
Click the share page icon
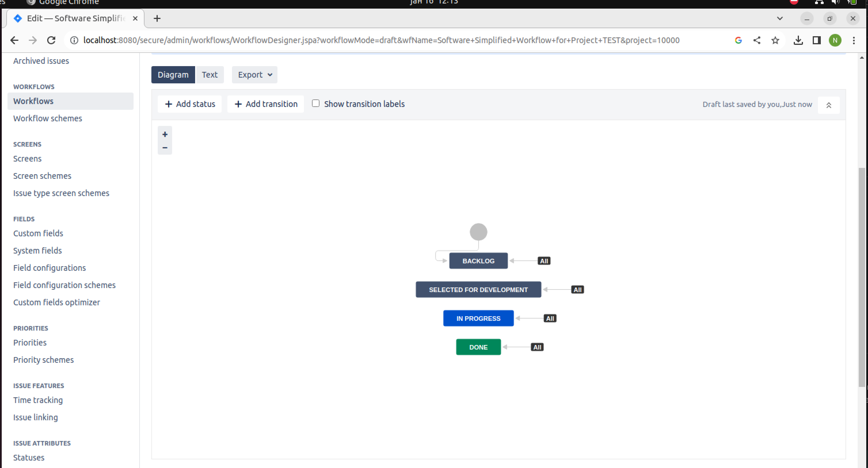757,41
